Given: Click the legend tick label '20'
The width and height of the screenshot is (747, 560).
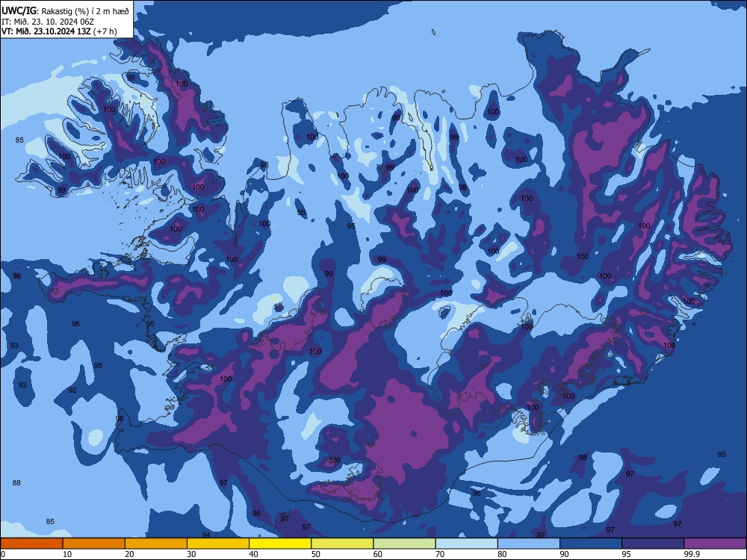Looking at the screenshot, I should click(x=129, y=554).
